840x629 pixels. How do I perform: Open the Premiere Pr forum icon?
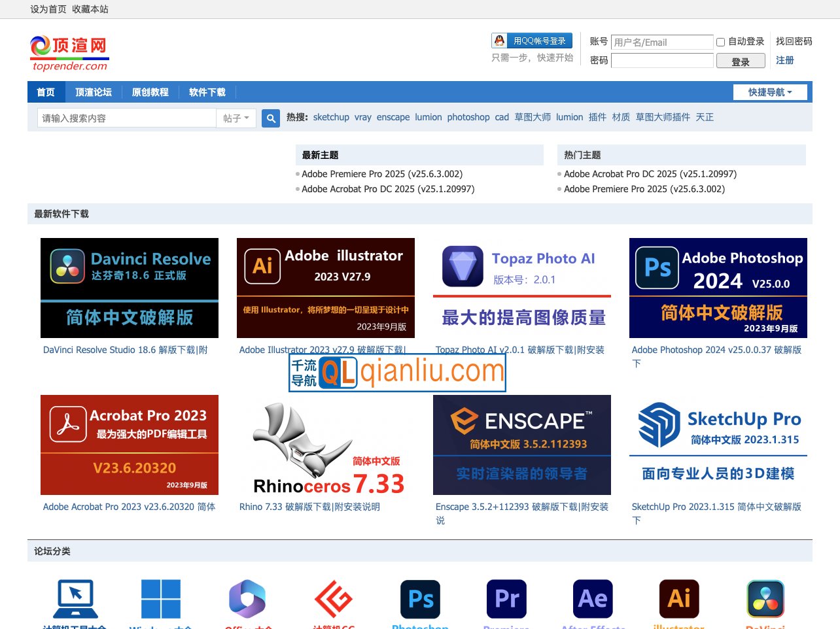pyautogui.click(x=506, y=599)
